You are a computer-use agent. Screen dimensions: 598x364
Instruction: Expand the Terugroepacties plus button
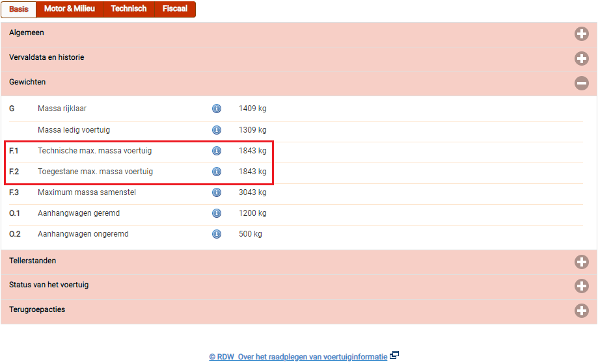(581, 311)
